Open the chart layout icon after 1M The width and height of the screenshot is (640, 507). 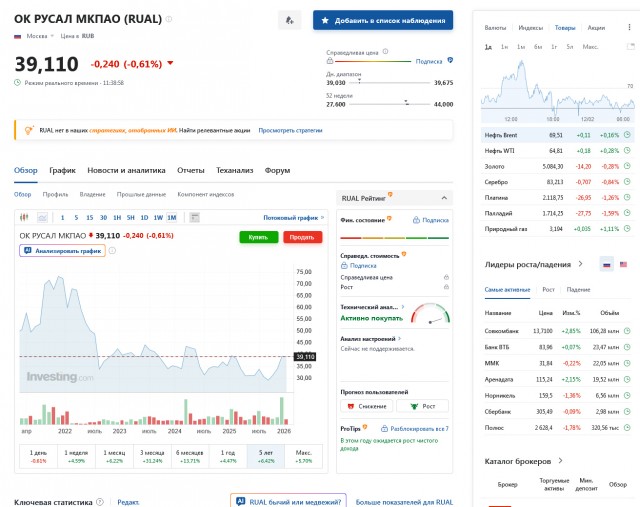pyautogui.click(x=195, y=218)
